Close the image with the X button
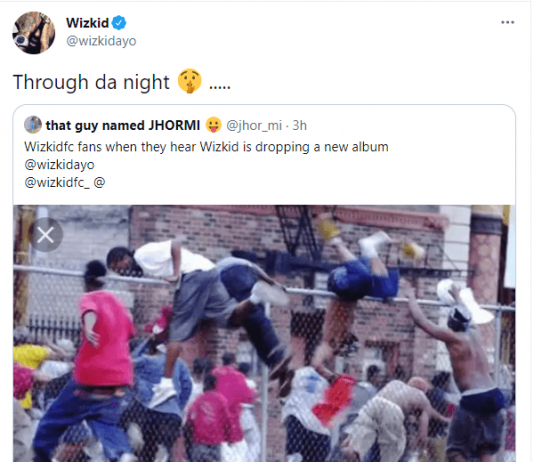 [x=46, y=235]
